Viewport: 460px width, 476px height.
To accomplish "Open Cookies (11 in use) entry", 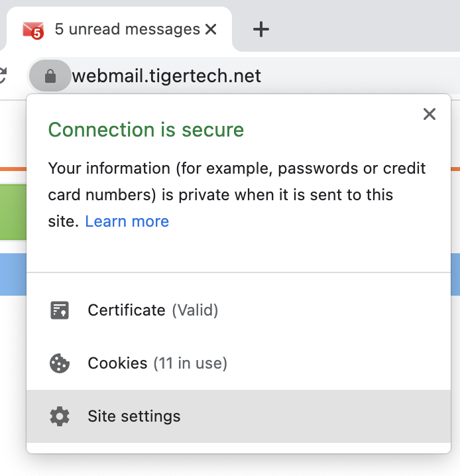I will [239, 363].
